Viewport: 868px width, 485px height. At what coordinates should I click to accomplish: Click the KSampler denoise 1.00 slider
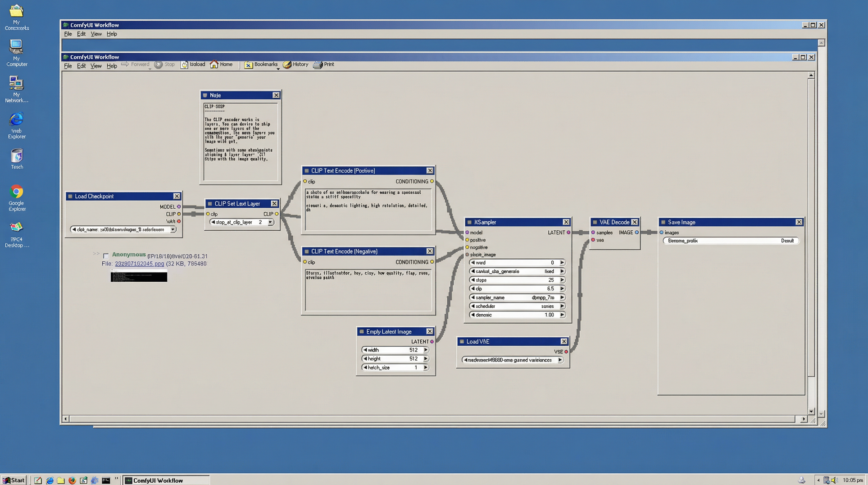coord(517,315)
